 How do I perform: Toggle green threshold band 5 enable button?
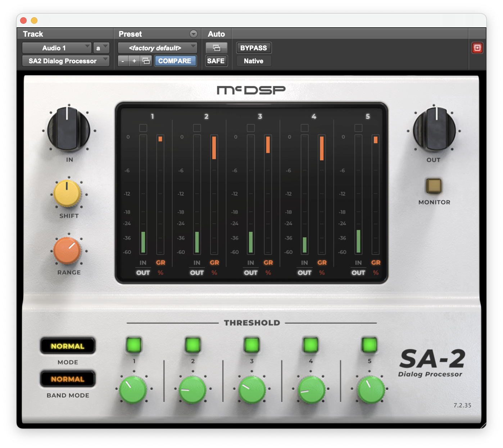tap(370, 344)
